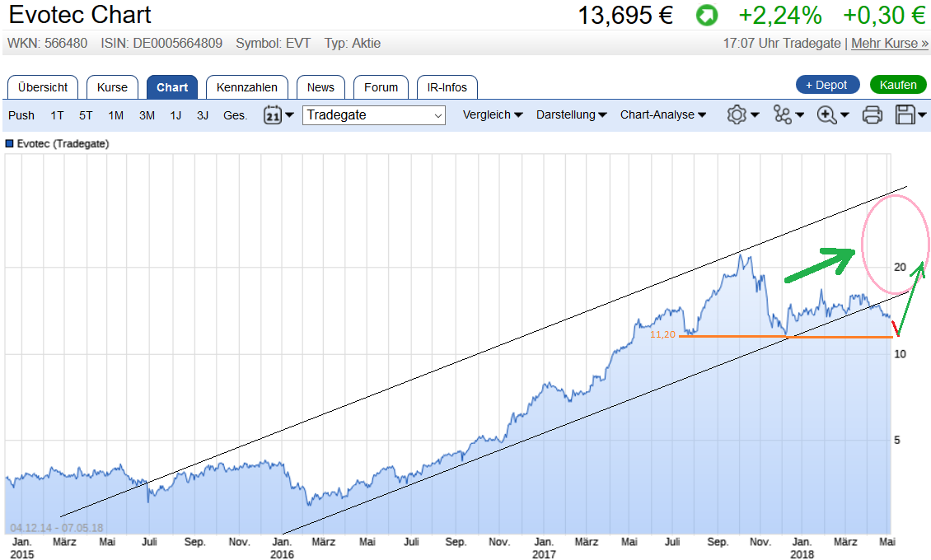Click the +0,30 € change value
Viewport: 931px width, 560px height.
pyautogui.click(x=884, y=16)
